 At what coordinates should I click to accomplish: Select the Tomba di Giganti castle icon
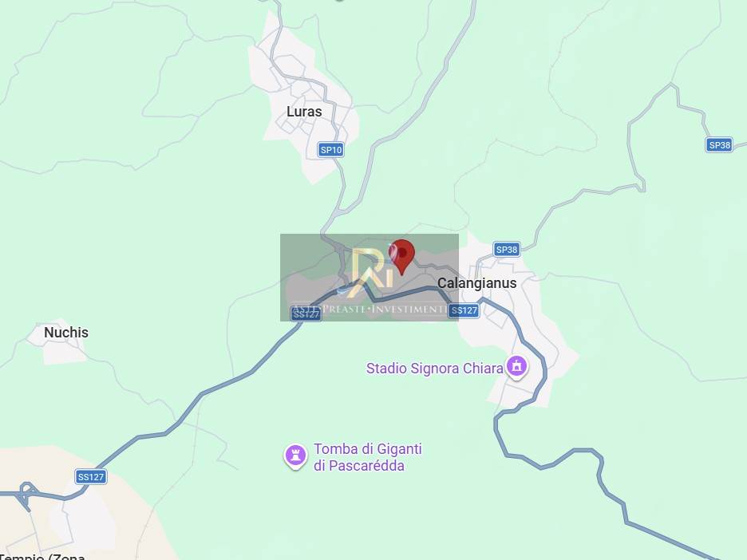coord(295,455)
